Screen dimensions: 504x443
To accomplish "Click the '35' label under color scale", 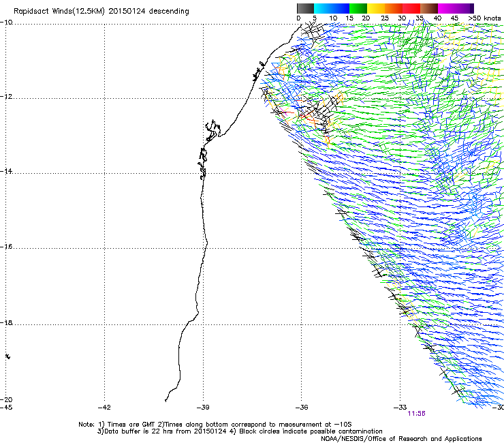I will tap(420, 18).
